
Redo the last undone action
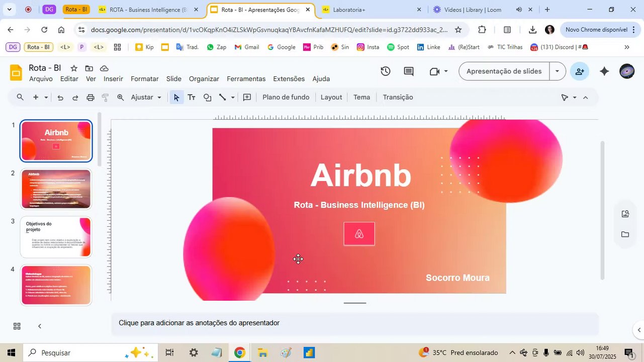pyautogui.click(x=75, y=98)
